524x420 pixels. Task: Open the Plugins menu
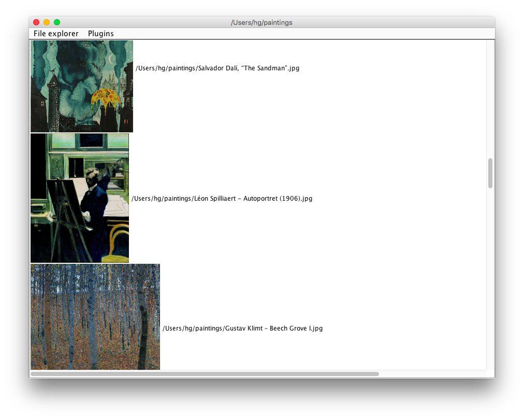click(100, 34)
